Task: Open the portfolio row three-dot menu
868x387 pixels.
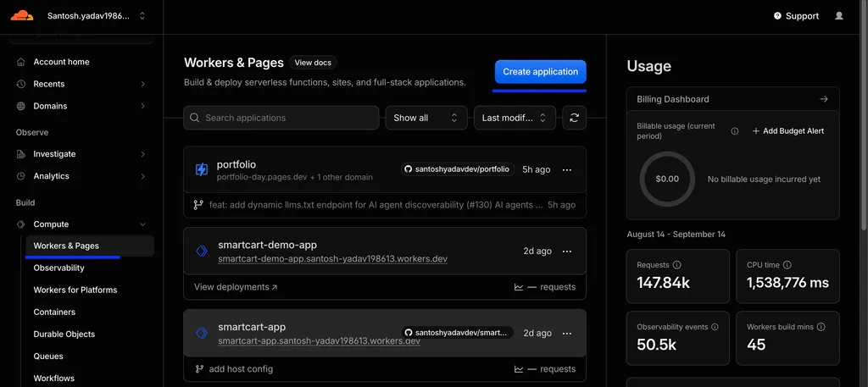Action: (x=567, y=169)
